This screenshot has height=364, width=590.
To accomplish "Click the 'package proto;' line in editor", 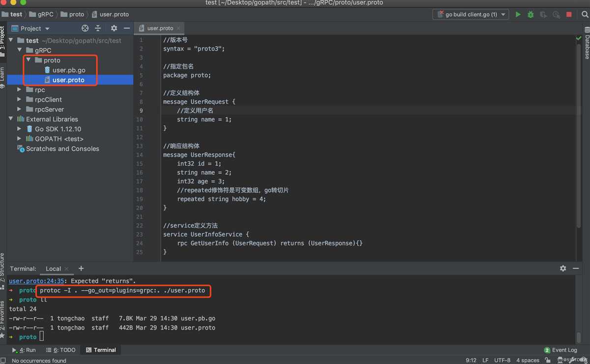I will tap(187, 75).
